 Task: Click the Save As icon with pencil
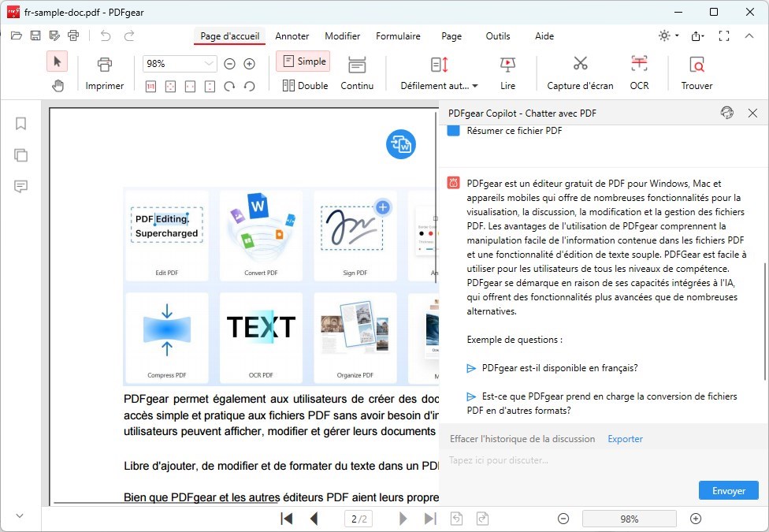(x=54, y=35)
